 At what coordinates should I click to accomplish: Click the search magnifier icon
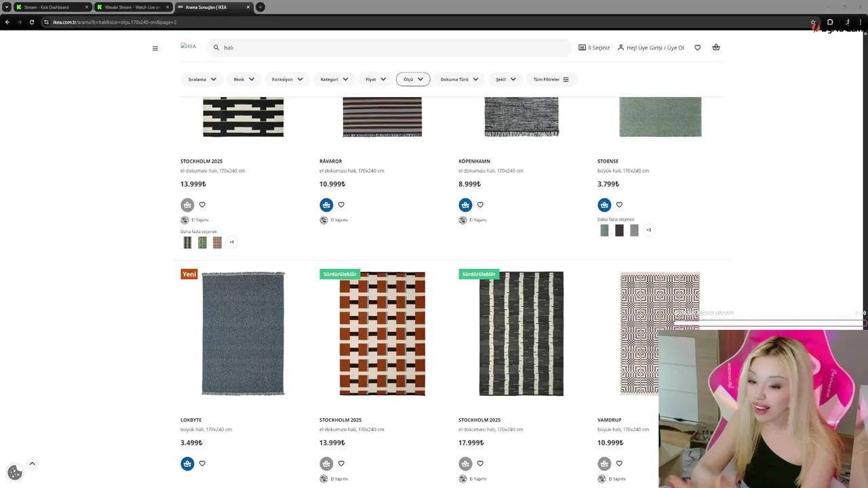tap(216, 47)
